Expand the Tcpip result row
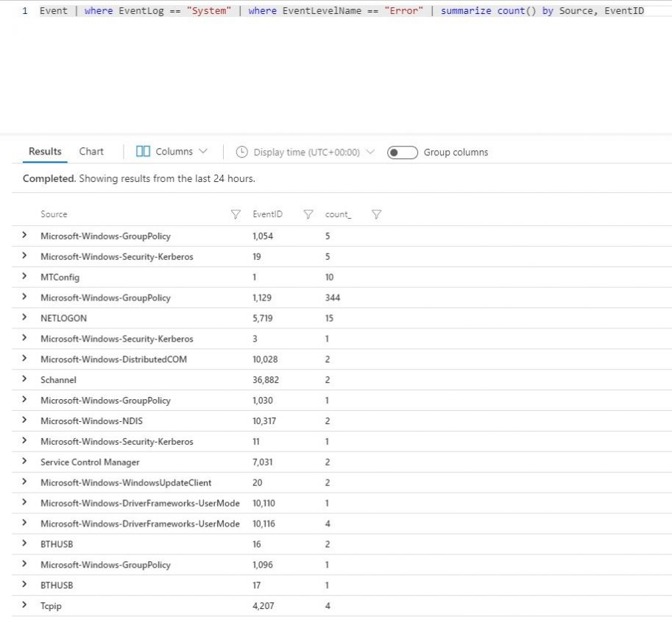Viewport: 672px width, 623px height. 24,605
